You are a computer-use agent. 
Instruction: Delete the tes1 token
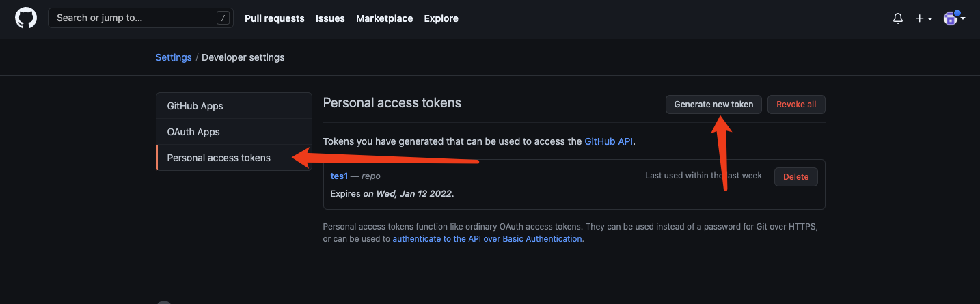click(x=795, y=176)
